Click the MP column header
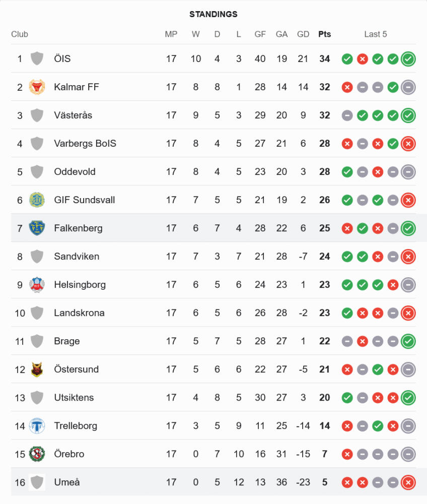The image size is (427, 504). (171, 34)
